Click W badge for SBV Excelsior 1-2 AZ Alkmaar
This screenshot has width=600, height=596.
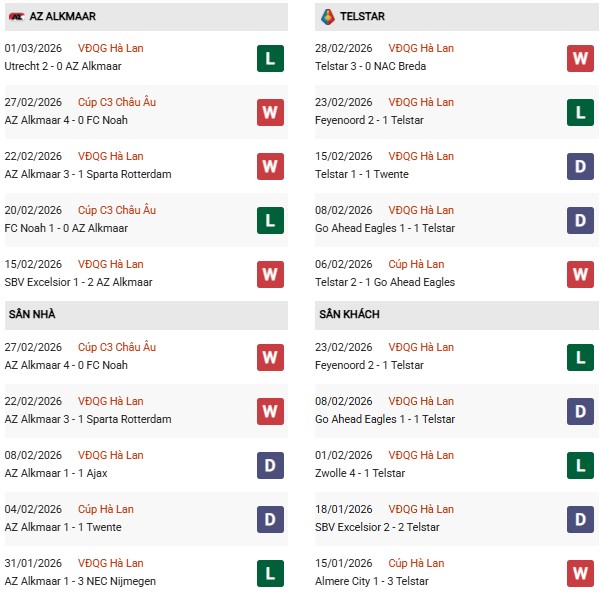[x=270, y=274]
